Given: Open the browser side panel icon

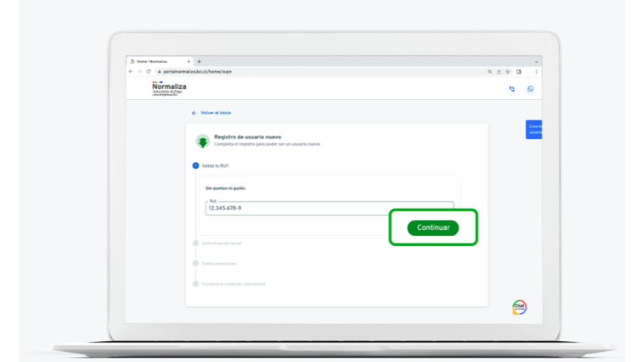Looking at the screenshot, I should (518, 71).
